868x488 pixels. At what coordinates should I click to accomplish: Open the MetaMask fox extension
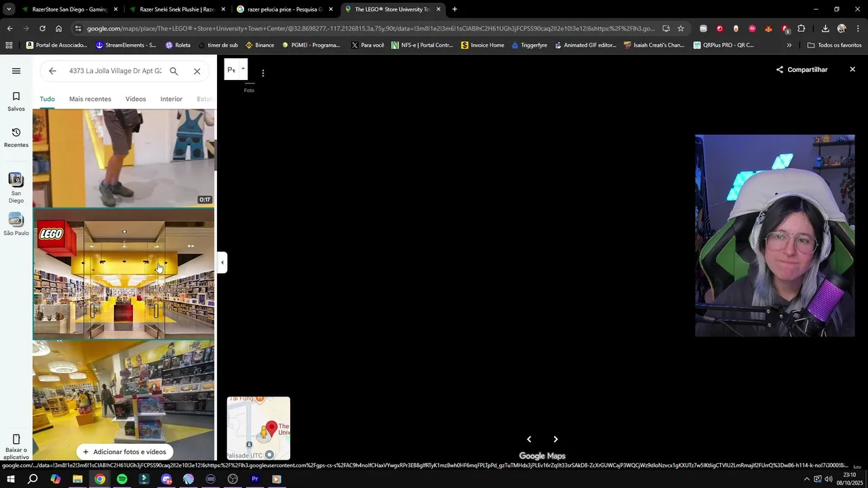[768, 28]
